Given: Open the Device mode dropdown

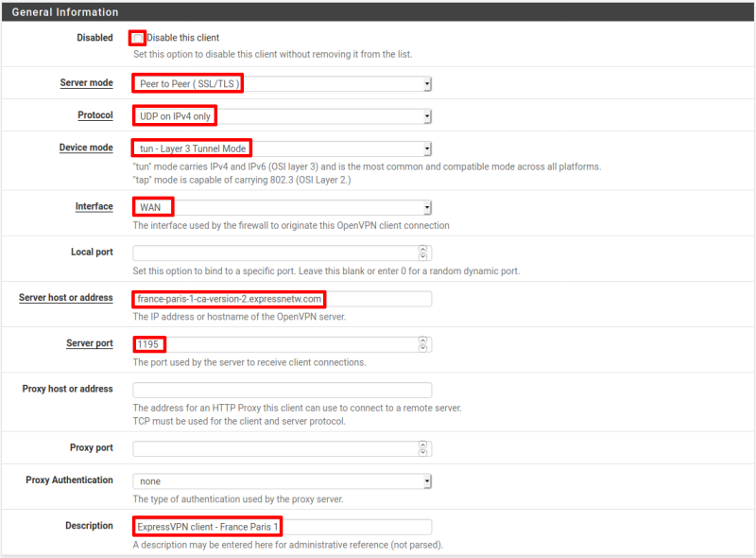Looking at the screenshot, I should (x=282, y=148).
